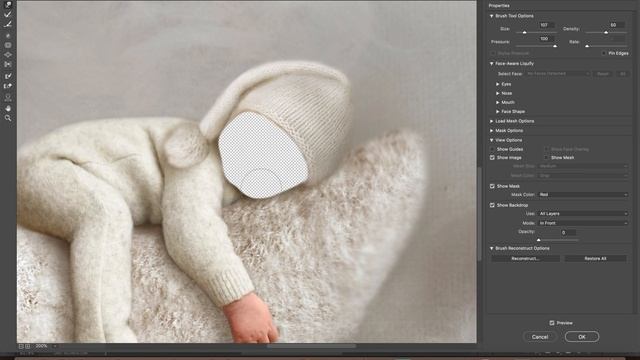
Task: Expand the Eyes section
Action: [498, 84]
